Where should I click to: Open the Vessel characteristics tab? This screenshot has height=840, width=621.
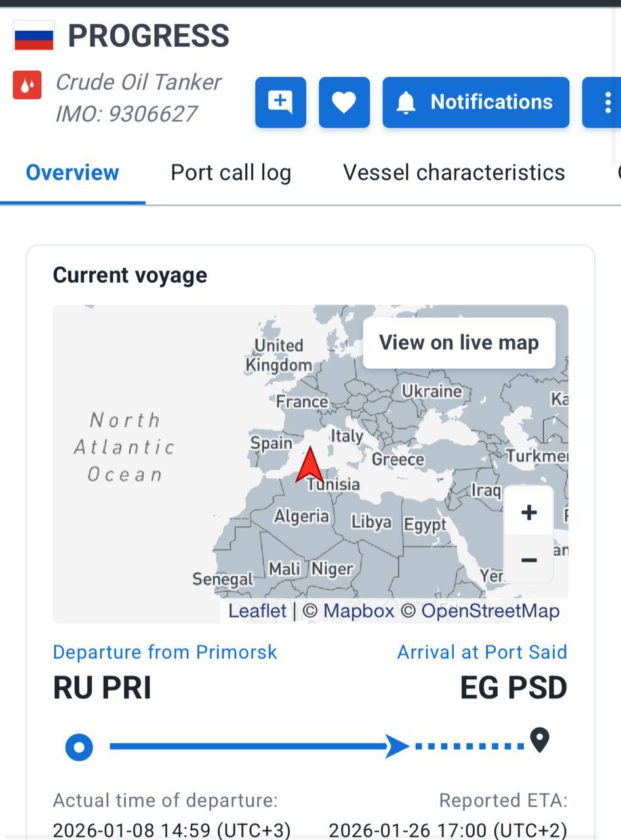tap(454, 173)
